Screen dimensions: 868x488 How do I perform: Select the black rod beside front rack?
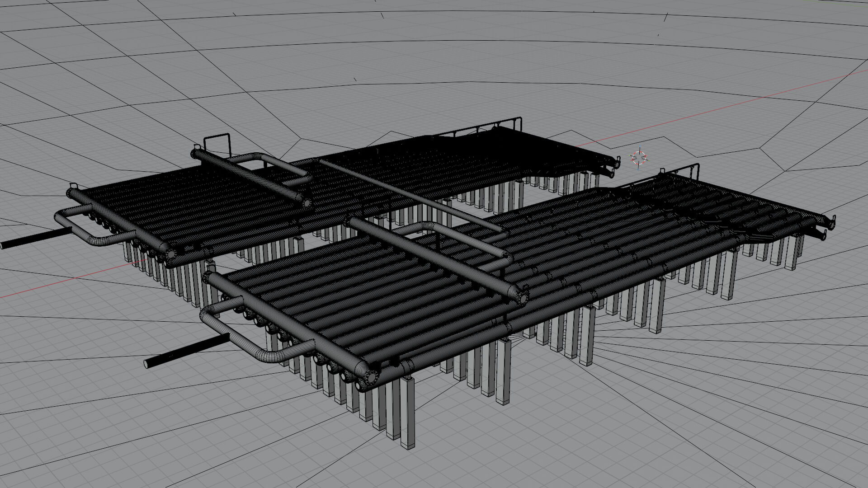[187, 351]
